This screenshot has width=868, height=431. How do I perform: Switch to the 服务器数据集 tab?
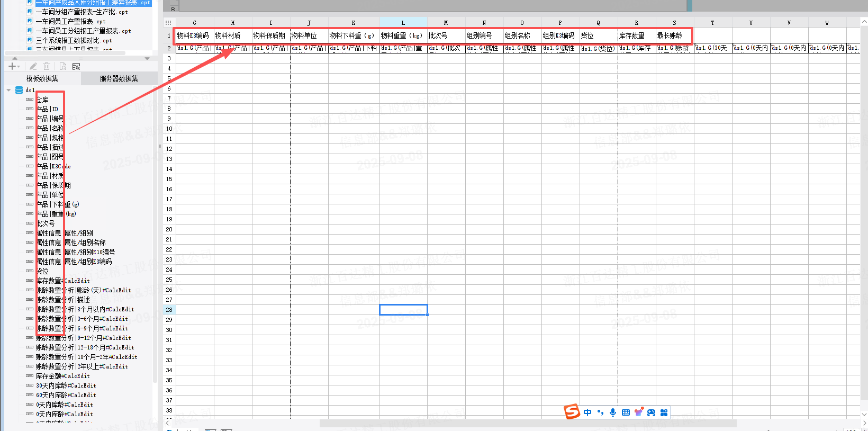click(119, 78)
